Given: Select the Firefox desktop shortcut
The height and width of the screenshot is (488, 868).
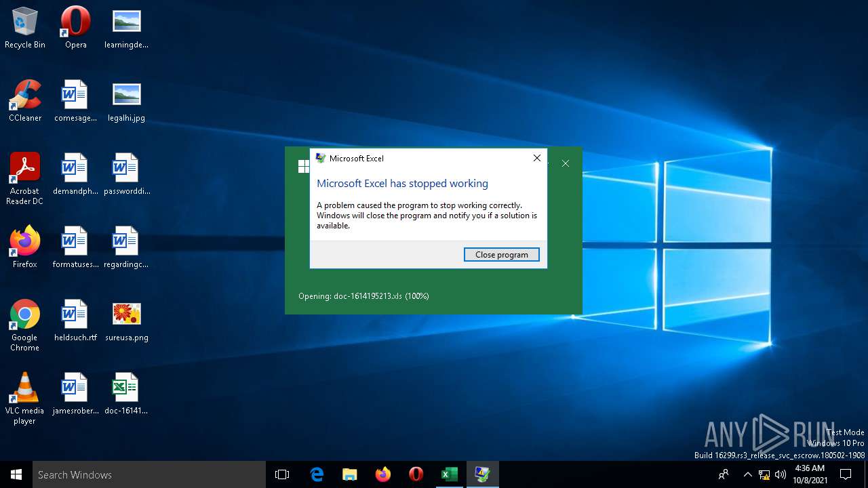Looking at the screenshot, I should click(25, 248).
